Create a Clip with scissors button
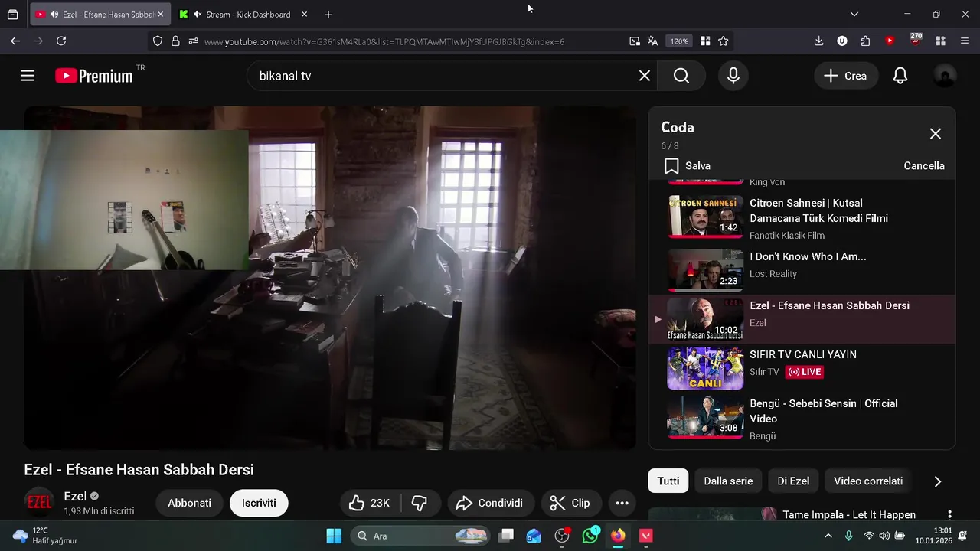This screenshot has width=980, height=551. (571, 503)
